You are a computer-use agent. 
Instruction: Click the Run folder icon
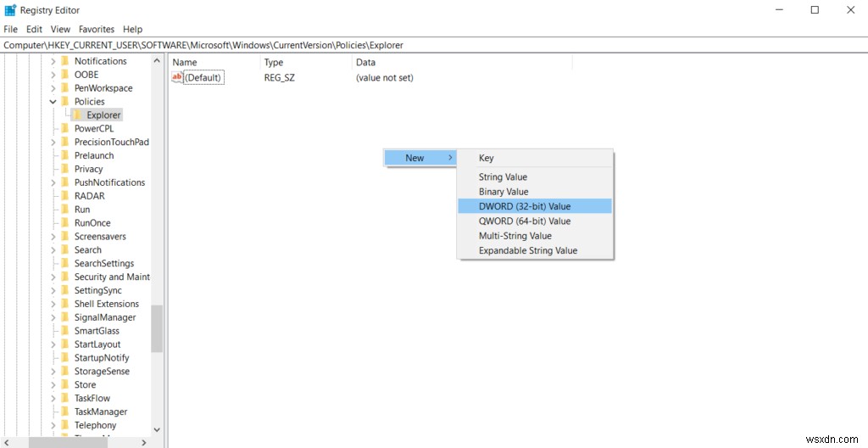[x=64, y=209]
